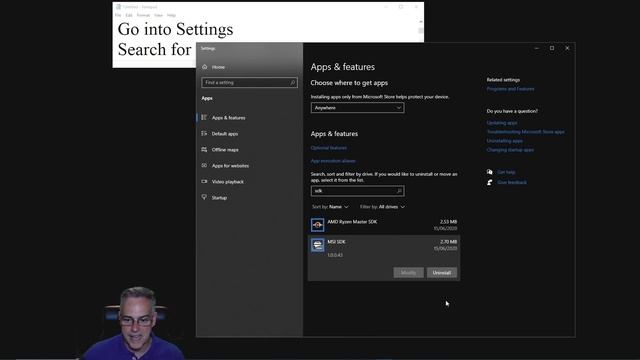
Task: Open the Programs and Features link
Action: click(510, 89)
